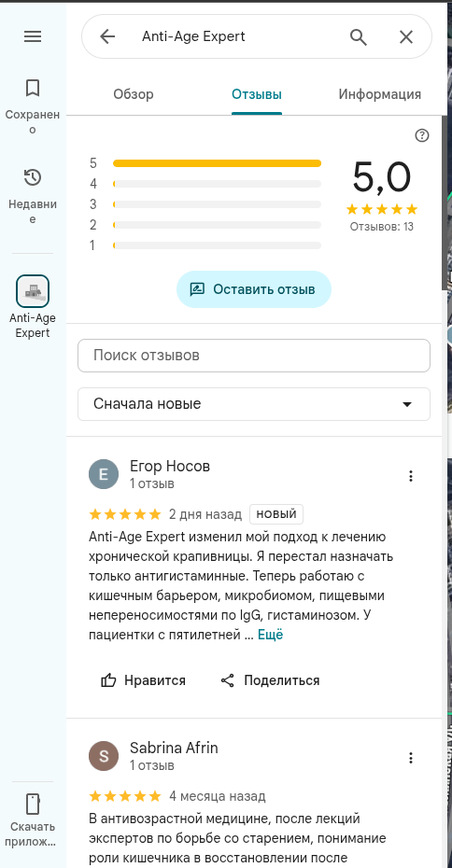Open the hamburger main menu
452x868 pixels.
pos(33,36)
